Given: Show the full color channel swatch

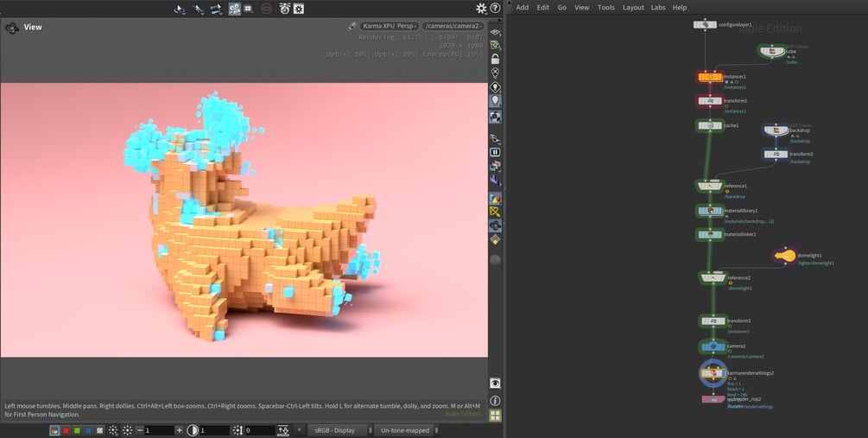Looking at the screenshot, I should point(54,430).
